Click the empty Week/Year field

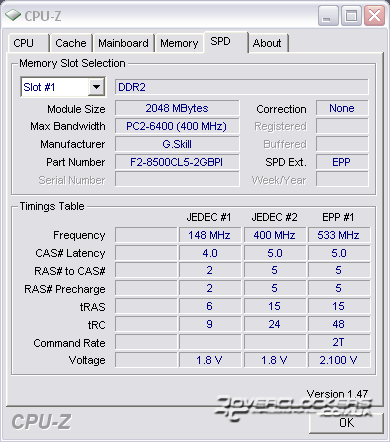(x=342, y=179)
